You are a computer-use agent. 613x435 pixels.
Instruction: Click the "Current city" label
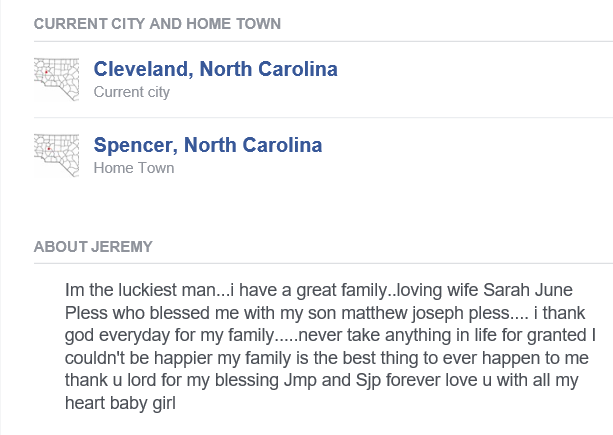(x=131, y=92)
